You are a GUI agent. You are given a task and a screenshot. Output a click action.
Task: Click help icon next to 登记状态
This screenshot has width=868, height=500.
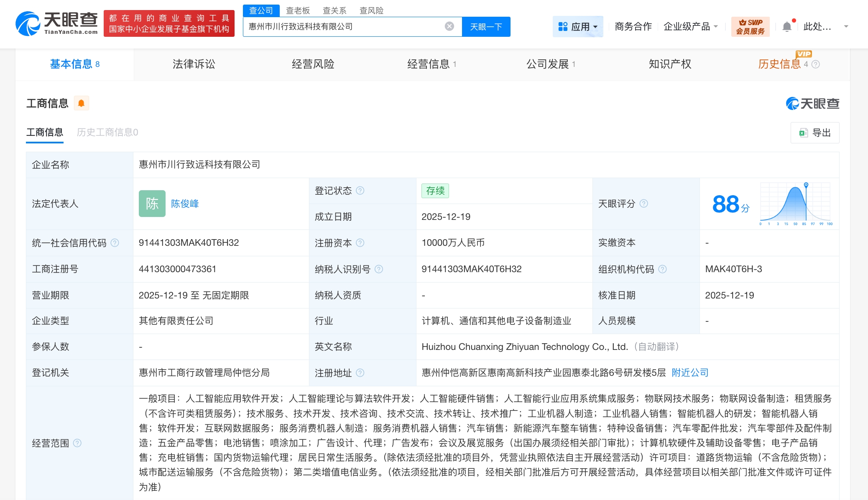[x=360, y=191]
